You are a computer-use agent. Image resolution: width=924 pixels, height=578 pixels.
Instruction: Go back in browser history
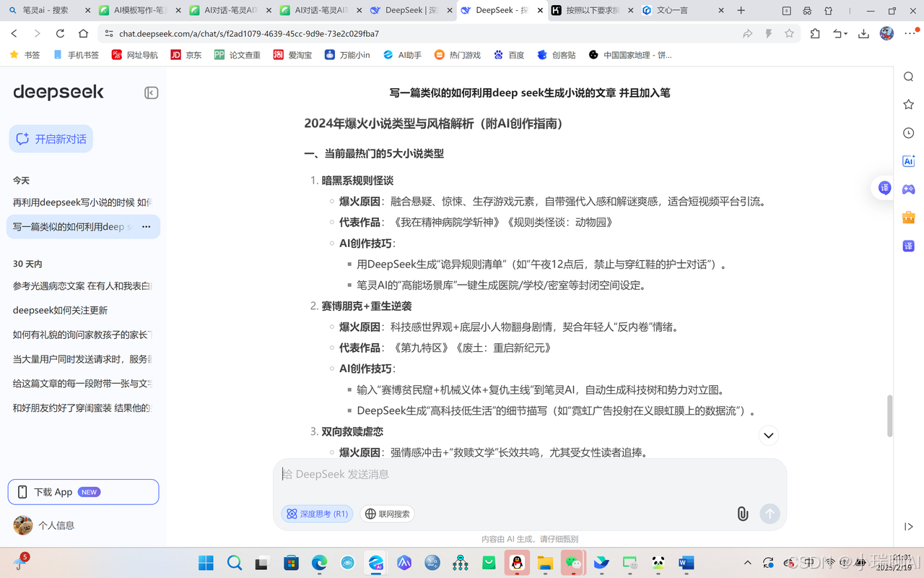pyautogui.click(x=14, y=34)
